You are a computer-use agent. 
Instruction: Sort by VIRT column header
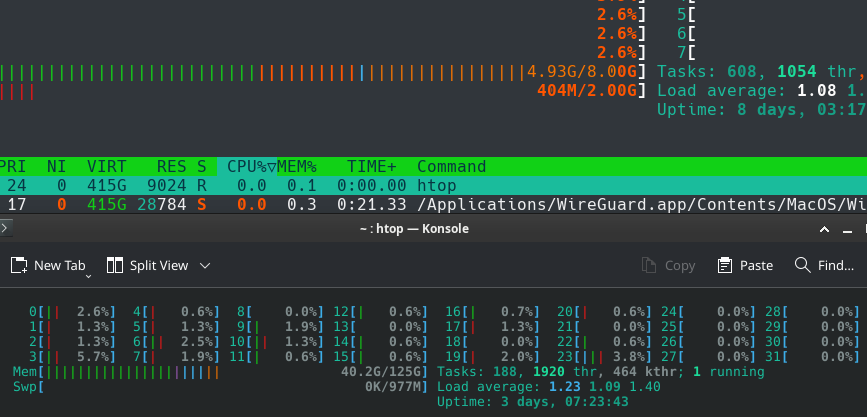coord(106,166)
